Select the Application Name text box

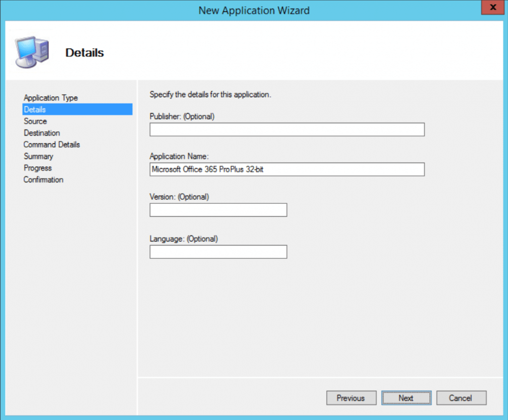[x=287, y=169]
